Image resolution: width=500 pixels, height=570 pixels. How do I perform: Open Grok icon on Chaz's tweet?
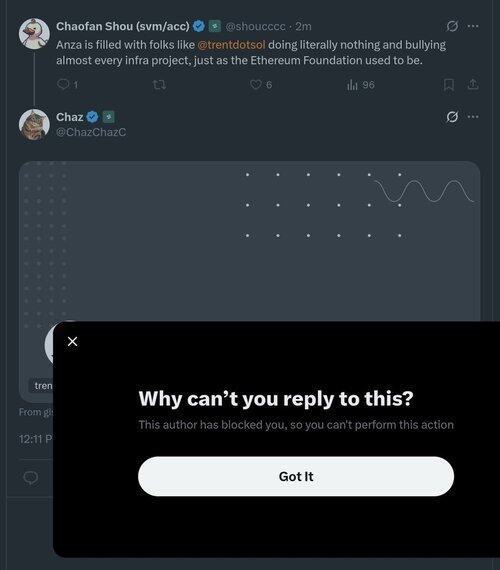(x=452, y=117)
